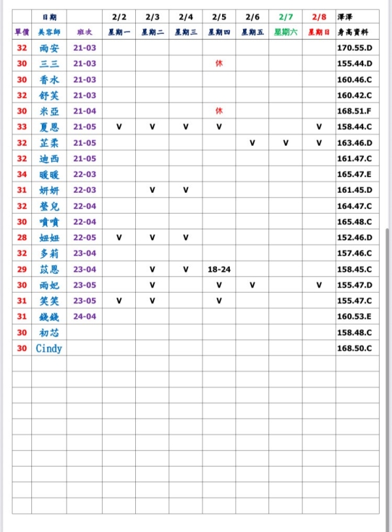Screen dimensions: 392x532
Task: Select the 星期日 weekday header cell
Action: click(319, 31)
